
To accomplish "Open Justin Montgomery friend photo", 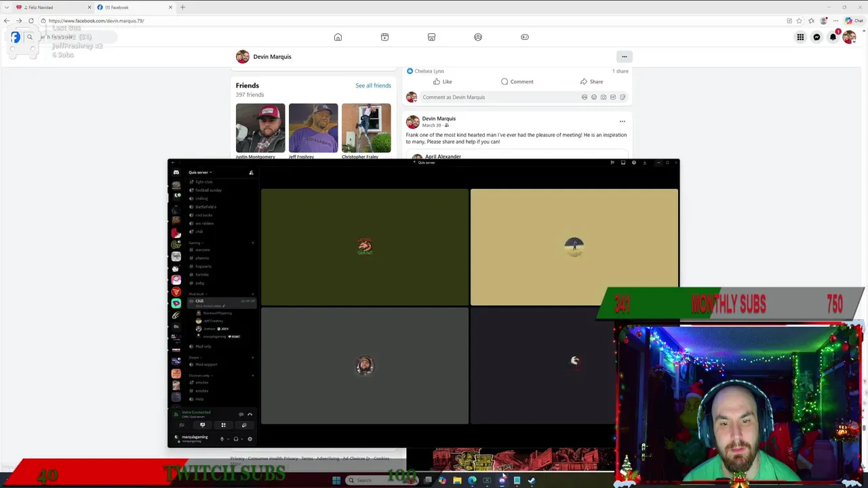I will click(x=260, y=128).
